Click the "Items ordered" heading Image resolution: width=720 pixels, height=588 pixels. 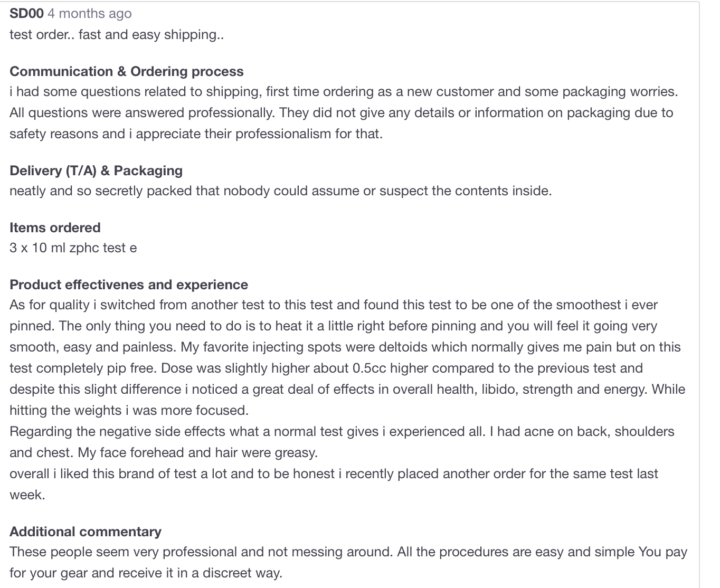[55, 227]
